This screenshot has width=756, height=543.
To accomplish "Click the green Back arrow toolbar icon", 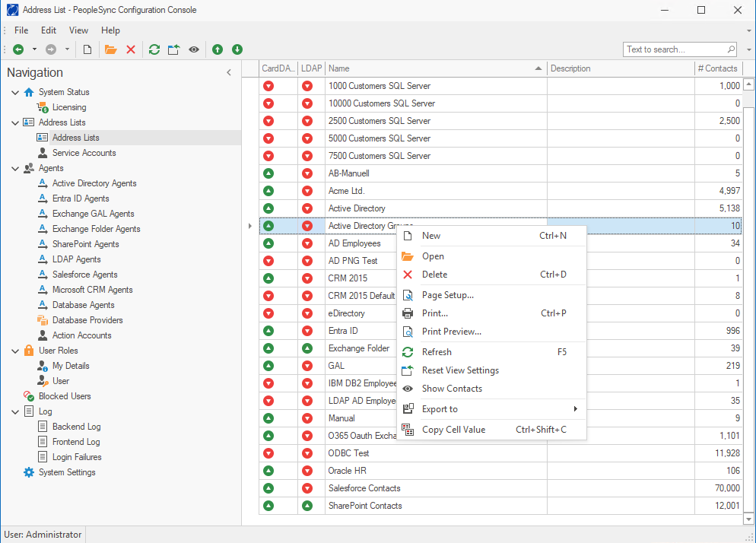I will pyautogui.click(x=18, y=49).
